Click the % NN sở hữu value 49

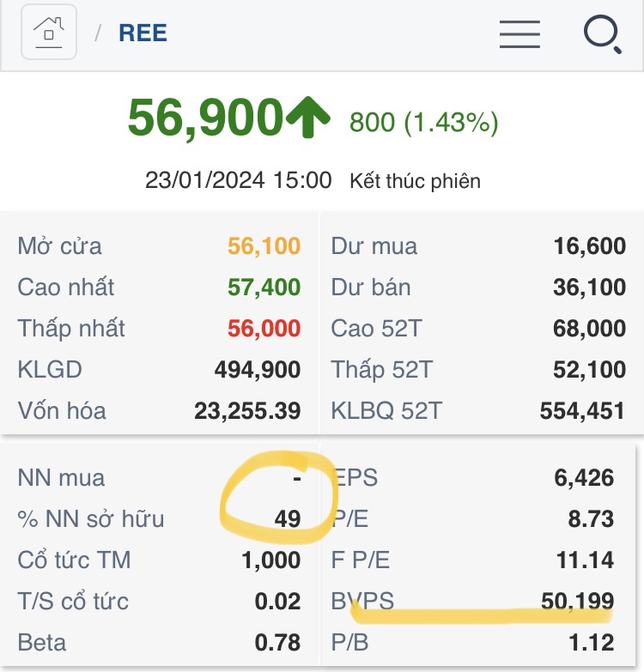coord(288,519)
